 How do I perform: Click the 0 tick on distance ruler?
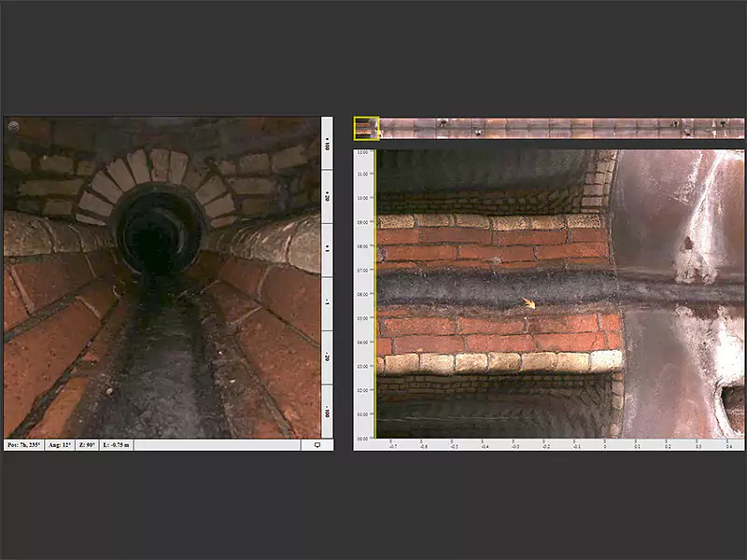pyautogui.click(x=605, y=446)
